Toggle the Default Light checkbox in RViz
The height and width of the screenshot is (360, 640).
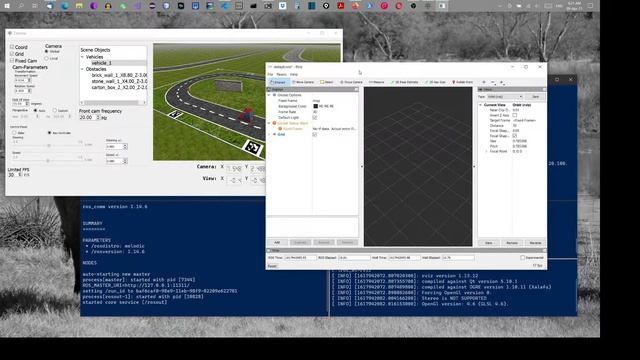[314, 117]
